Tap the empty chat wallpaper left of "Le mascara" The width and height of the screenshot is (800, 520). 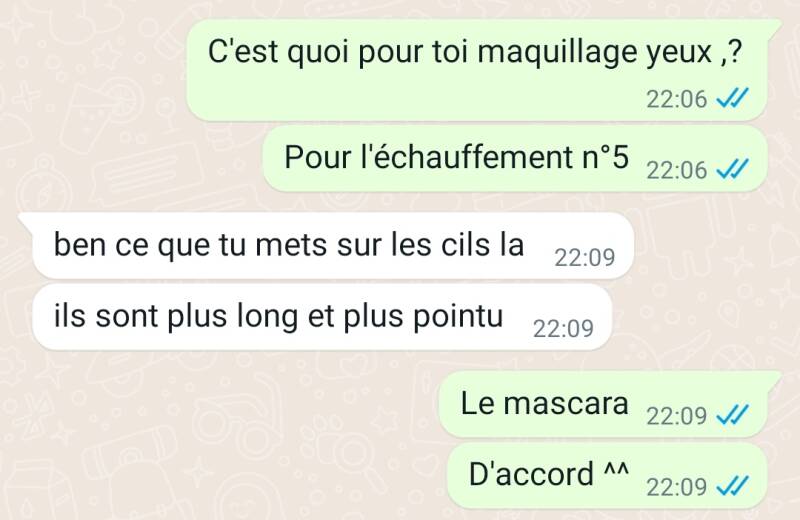(x=230, y=404)
